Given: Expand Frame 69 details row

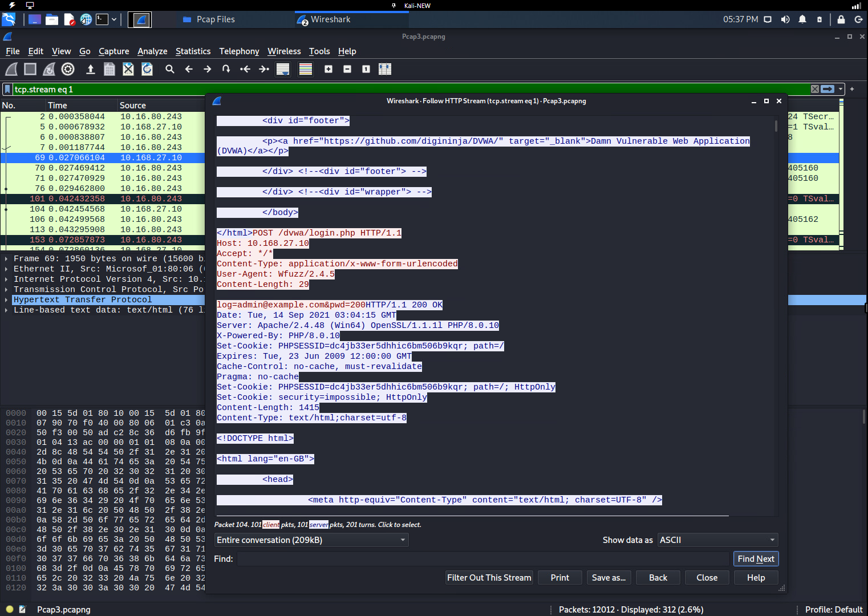Looking at the screenshot, I should pos(6,258).
